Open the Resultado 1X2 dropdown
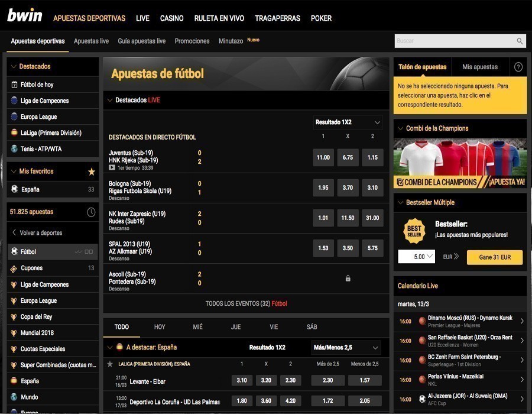The height and width of the screenshot is (414, 532). [348, 121]
